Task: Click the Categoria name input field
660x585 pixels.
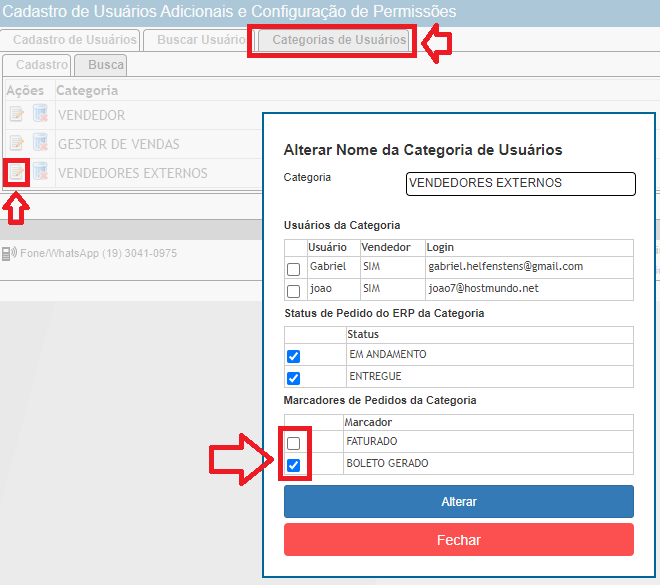Action: (520, 183)
